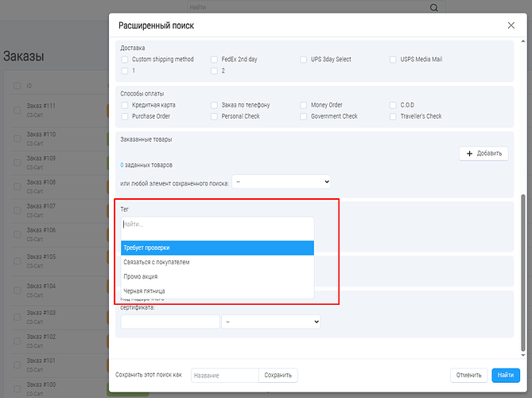This screenshot has height=398, width=532.
Task: Click the dialog vertical scrollbar
Action: pyautogui.click(x=522, y=271)
